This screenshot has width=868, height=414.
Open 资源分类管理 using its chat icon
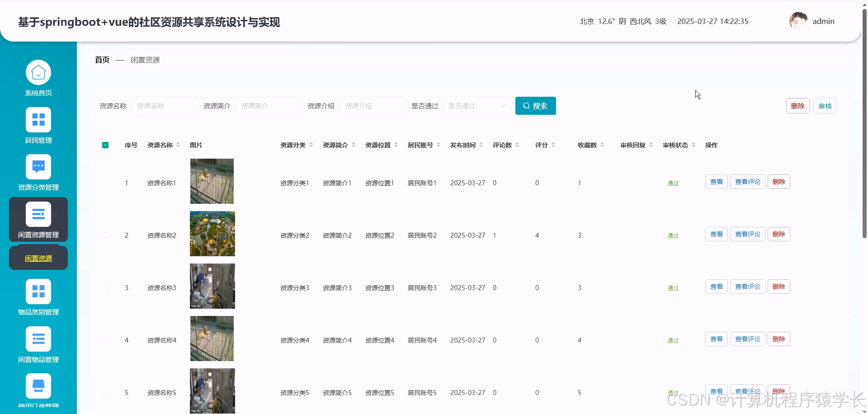tap(38, 166)
